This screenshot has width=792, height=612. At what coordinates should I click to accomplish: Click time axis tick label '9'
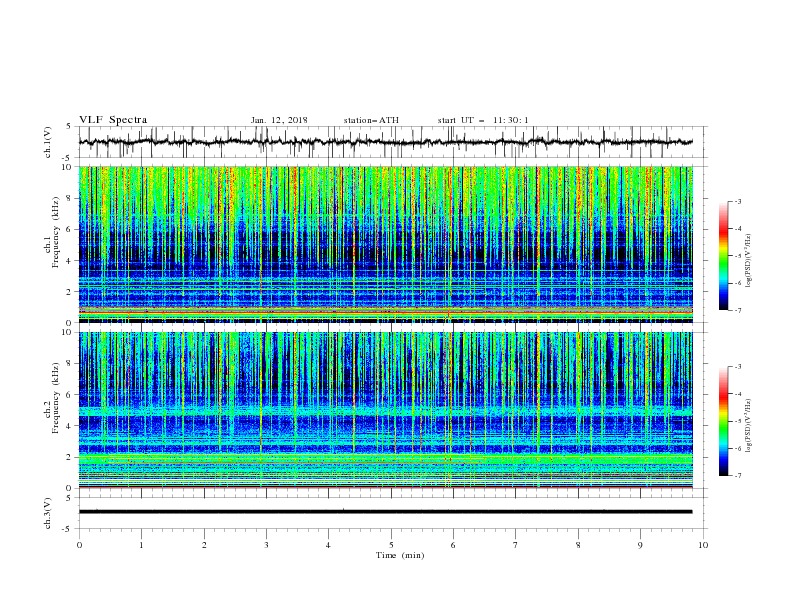(640, 545)
